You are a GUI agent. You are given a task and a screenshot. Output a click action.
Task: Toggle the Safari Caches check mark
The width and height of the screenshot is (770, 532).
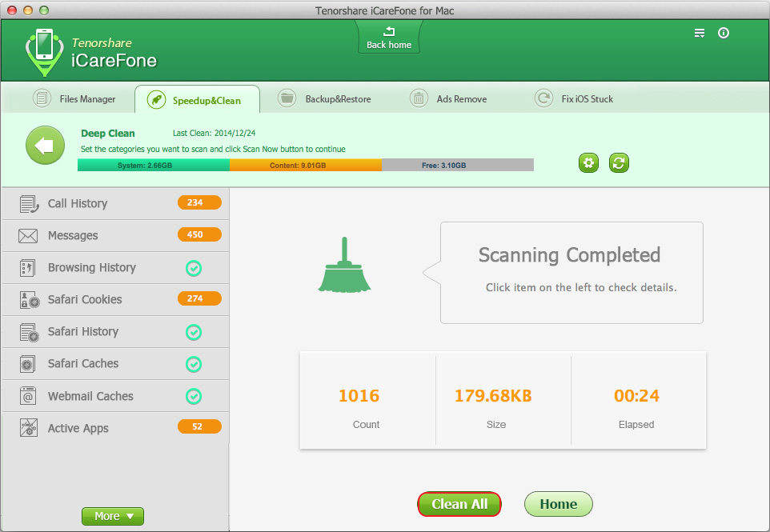coord(194,364)
